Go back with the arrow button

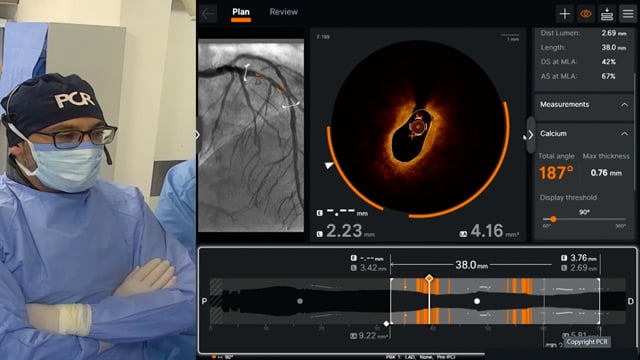point(208,14)
